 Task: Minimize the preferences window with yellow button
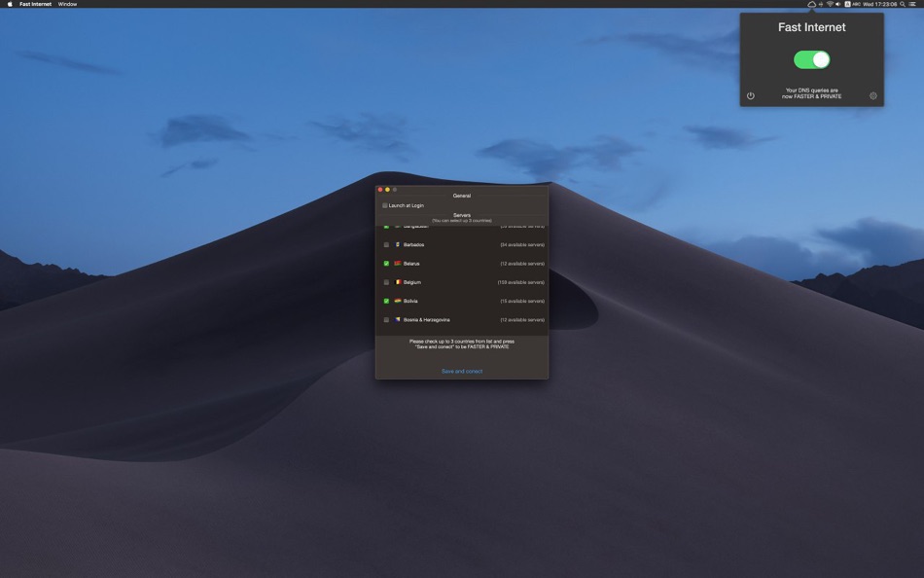(x=387, y=190)
